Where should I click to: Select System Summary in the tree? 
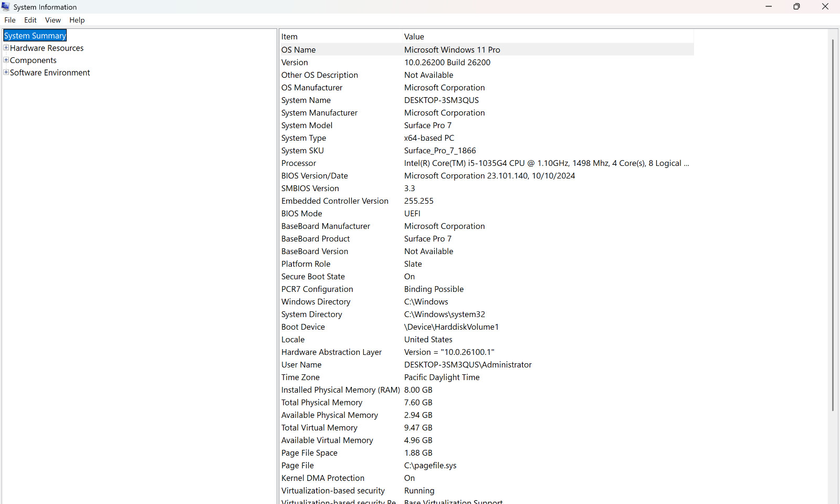[35, 36]
